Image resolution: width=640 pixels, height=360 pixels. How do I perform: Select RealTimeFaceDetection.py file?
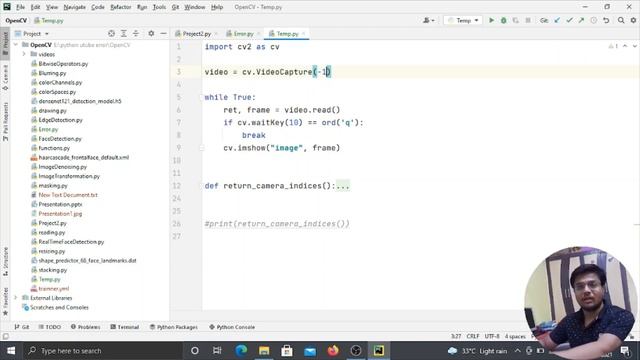71,242
